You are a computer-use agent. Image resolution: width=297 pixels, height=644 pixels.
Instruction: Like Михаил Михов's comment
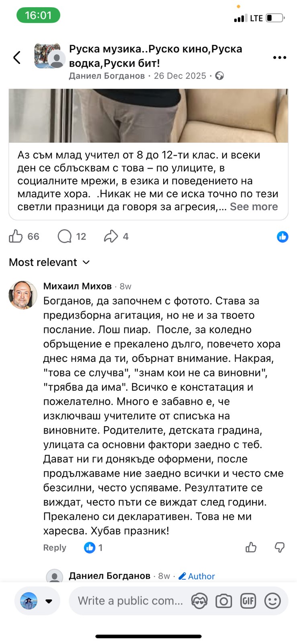[251, 547]
